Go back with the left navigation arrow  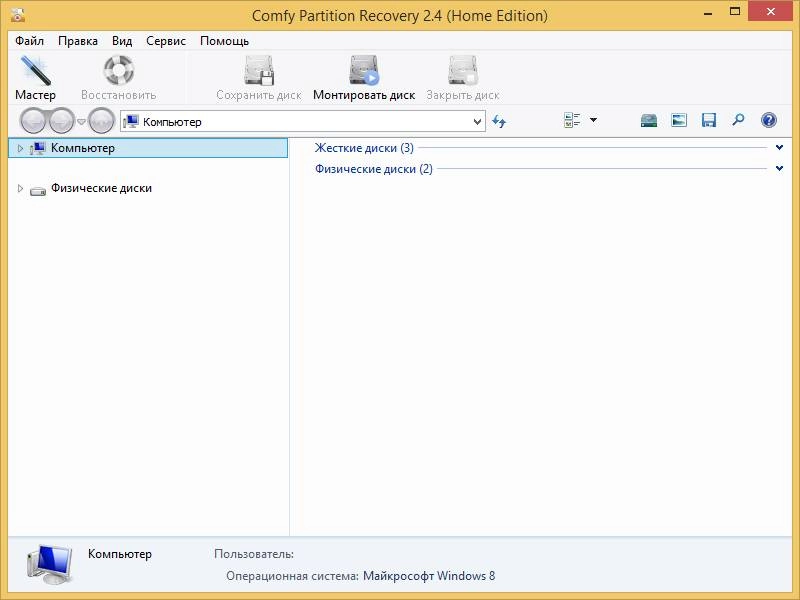(34, 121)
